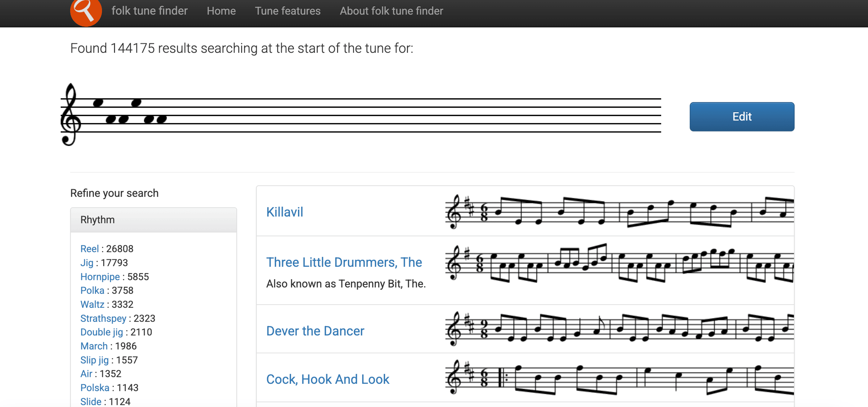Filter results by Jig rhythm

(x=87, y=263)
